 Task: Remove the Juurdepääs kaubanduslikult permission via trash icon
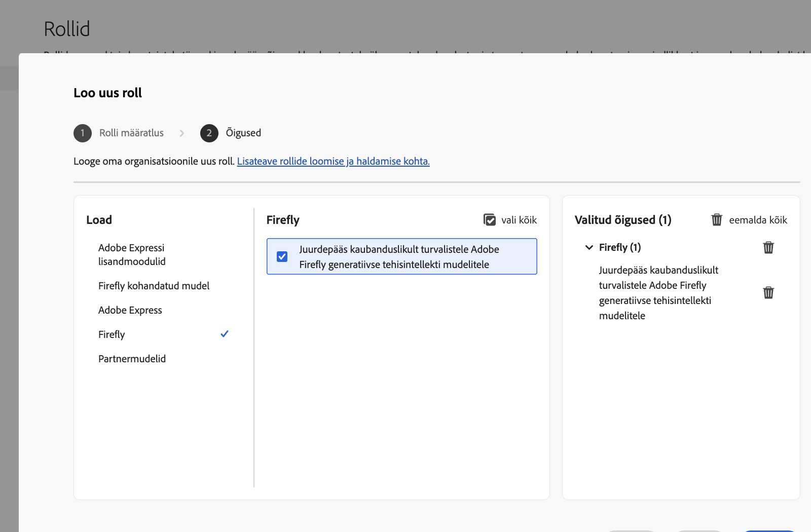pos(768,293)
